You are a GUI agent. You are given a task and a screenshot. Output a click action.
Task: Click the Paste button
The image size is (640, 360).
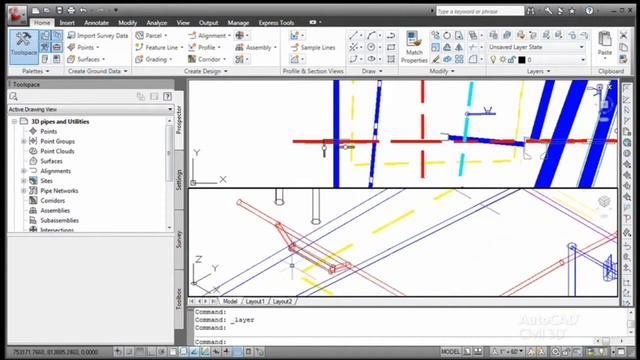click(604, 44)
